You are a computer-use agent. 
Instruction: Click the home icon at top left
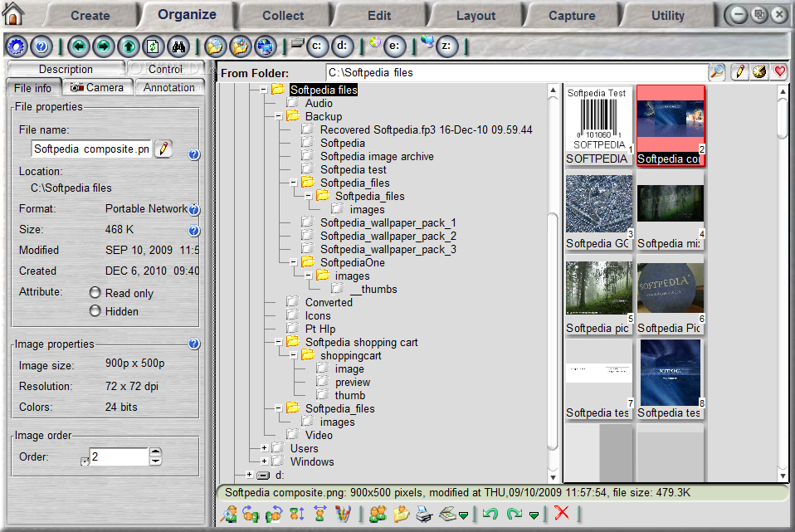13,13
